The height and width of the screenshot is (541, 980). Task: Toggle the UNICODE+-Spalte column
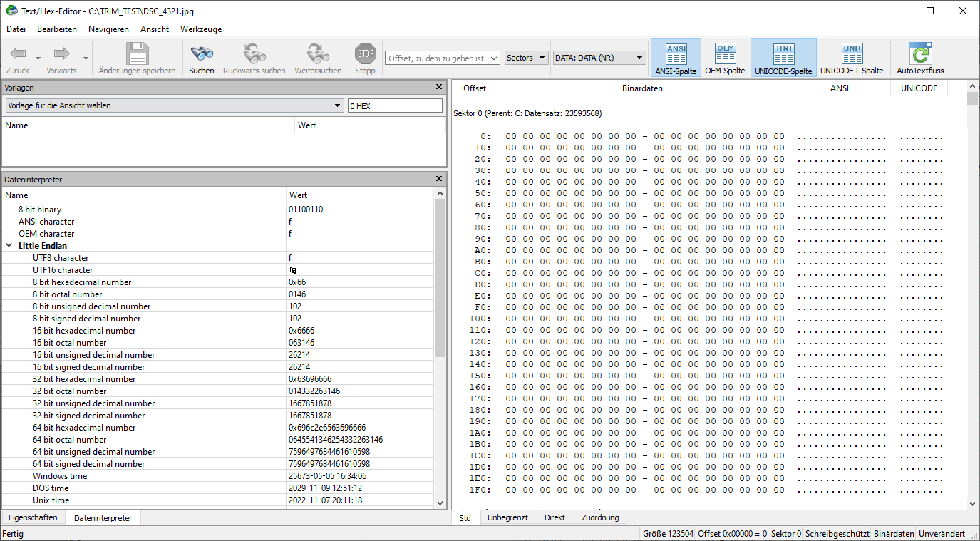point(852,58)
